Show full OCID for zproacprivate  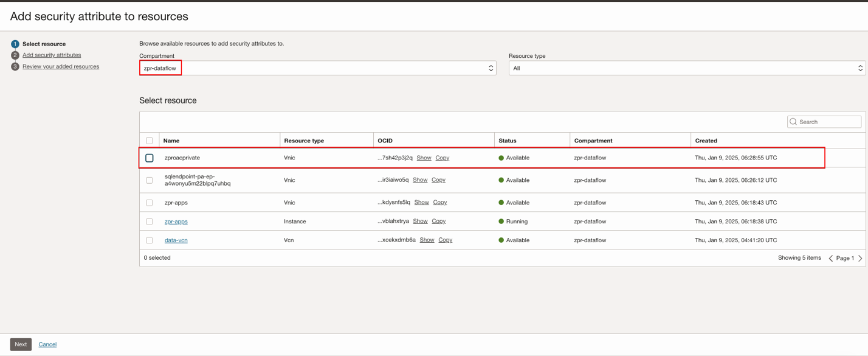pyautogui.click(x=424, y=158)
